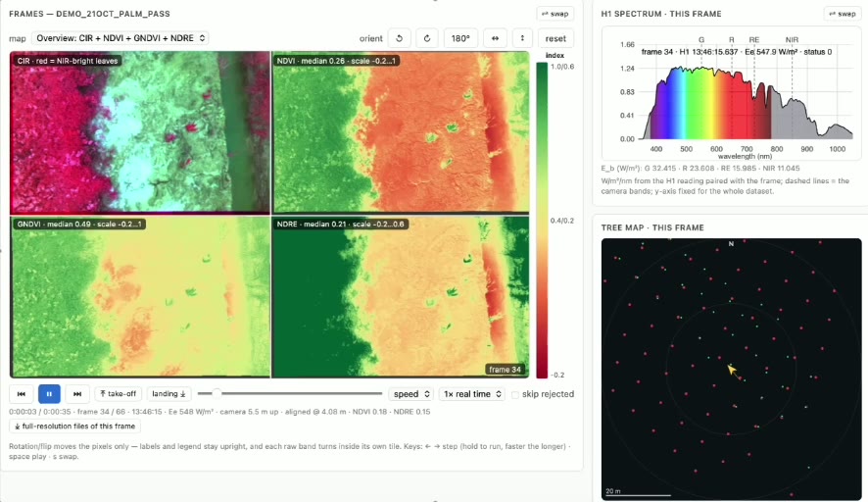868x502 pixels.
Task: Click the NDRE median 0.21 label
Action: (x=341, y=225)
